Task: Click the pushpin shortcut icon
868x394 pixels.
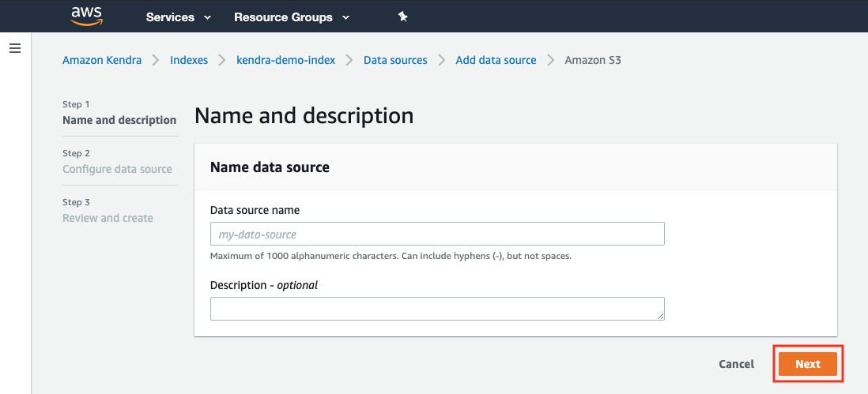Action: (403, 17)
